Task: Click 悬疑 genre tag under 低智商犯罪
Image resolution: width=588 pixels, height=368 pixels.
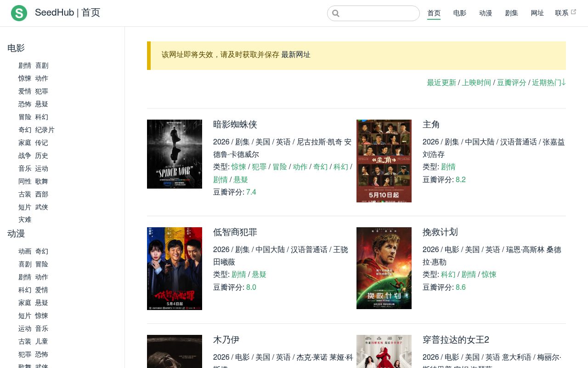Action: (x=259, y=275)
